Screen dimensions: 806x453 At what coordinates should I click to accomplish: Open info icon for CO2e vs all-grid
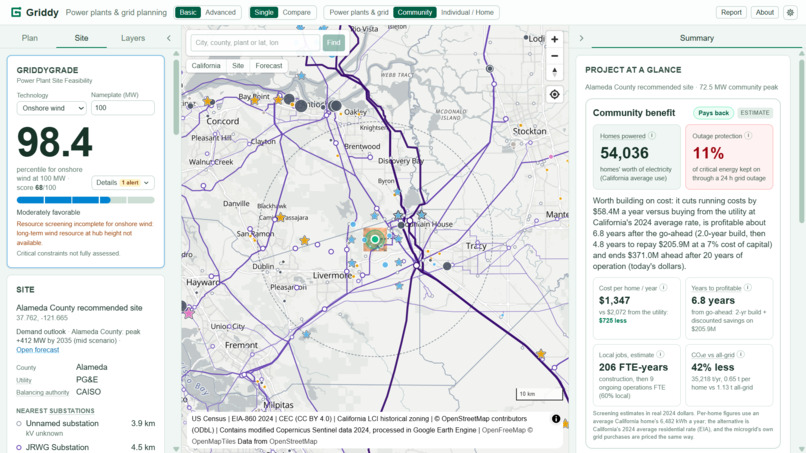741,354
